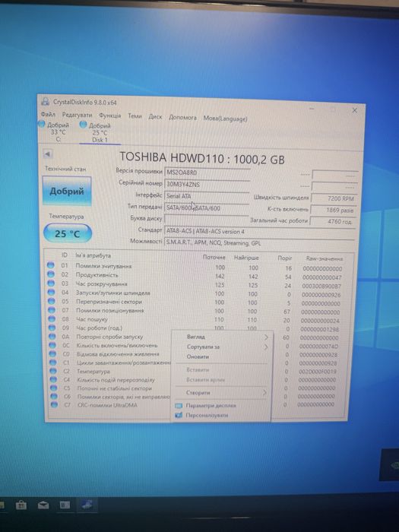
Task: Click the TOSHIBA HDWD110 : 1000,2 GB title
Action: click(202, 158)
